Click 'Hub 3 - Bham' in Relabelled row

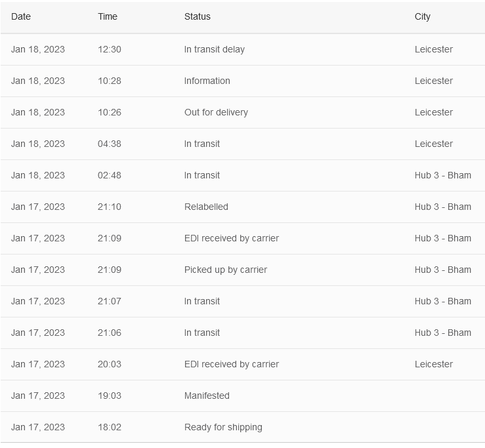tap(443, 207)
